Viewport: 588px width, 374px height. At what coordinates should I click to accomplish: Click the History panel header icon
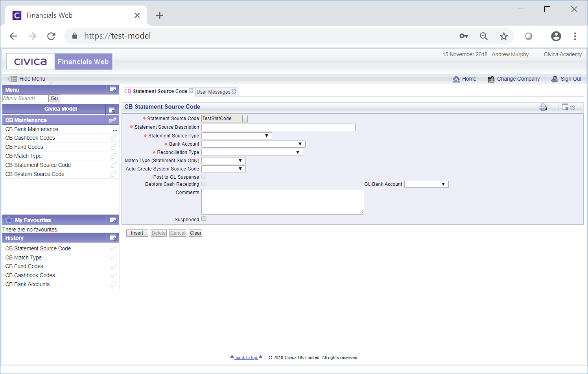coord(113,238)
